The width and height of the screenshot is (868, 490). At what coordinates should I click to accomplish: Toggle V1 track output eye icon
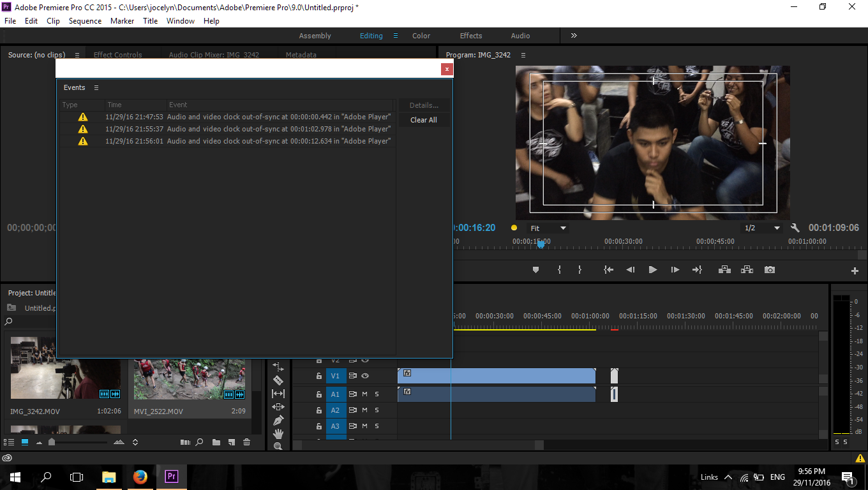(365, 376)
